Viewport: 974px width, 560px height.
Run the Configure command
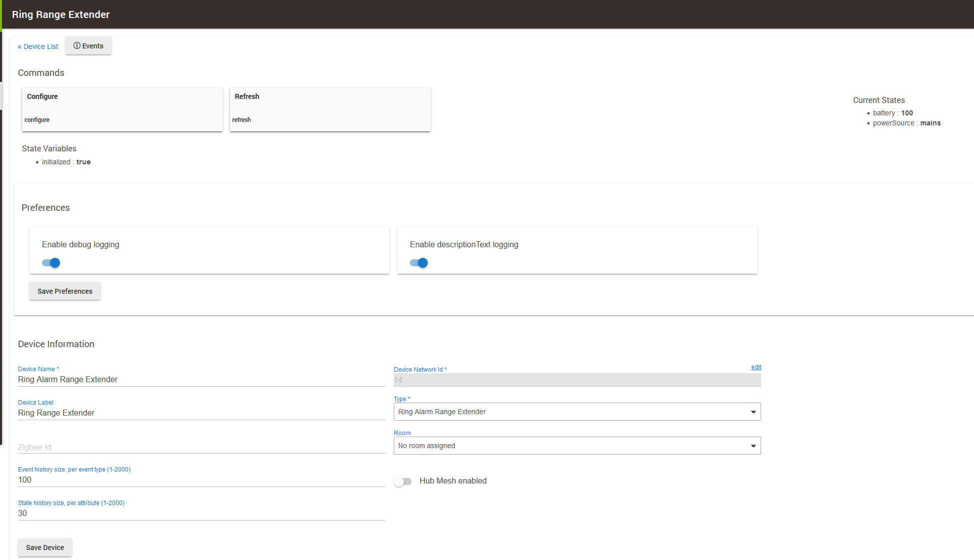122,109
